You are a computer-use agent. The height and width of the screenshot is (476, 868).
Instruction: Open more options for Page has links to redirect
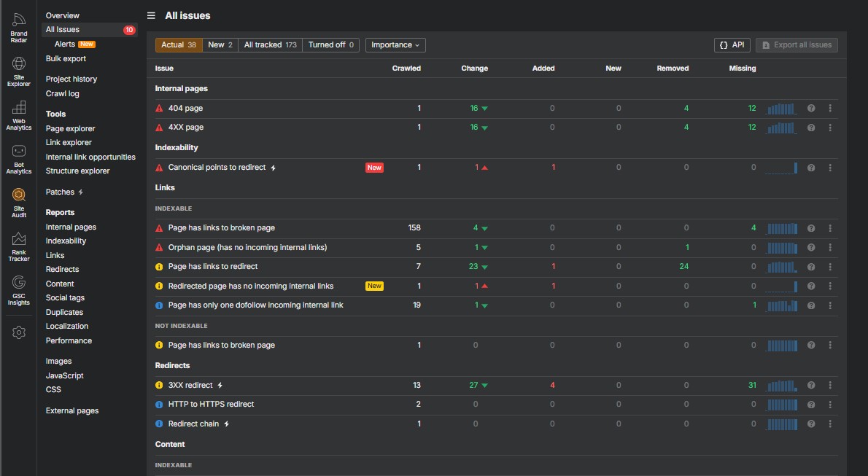[830, 267]
